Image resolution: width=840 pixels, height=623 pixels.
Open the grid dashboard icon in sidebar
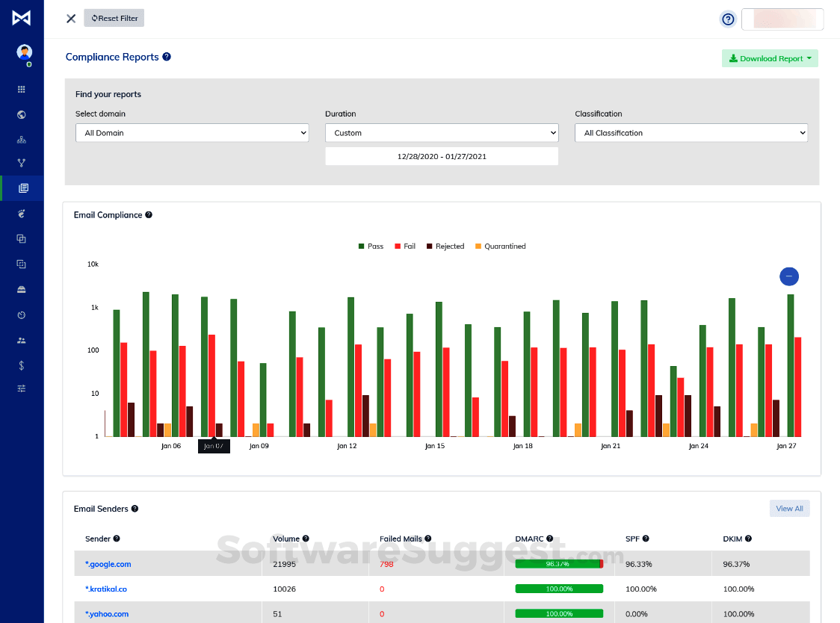point(22,90)
